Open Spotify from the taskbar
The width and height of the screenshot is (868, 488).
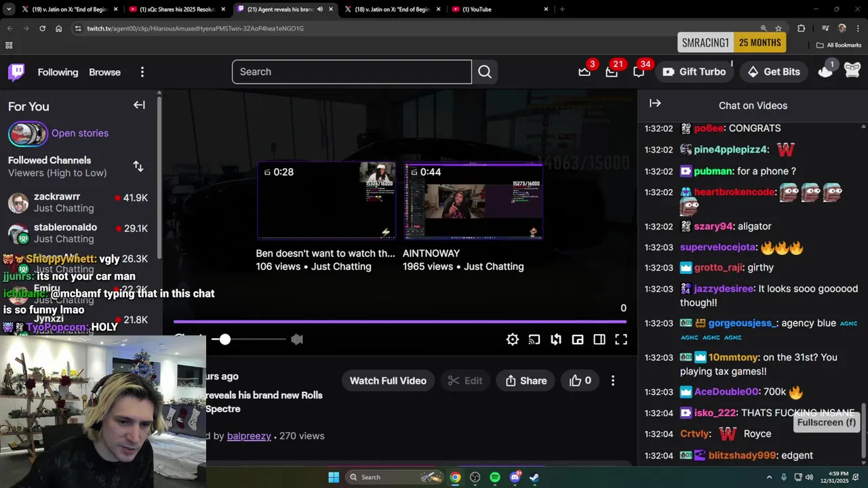(495, 477)
